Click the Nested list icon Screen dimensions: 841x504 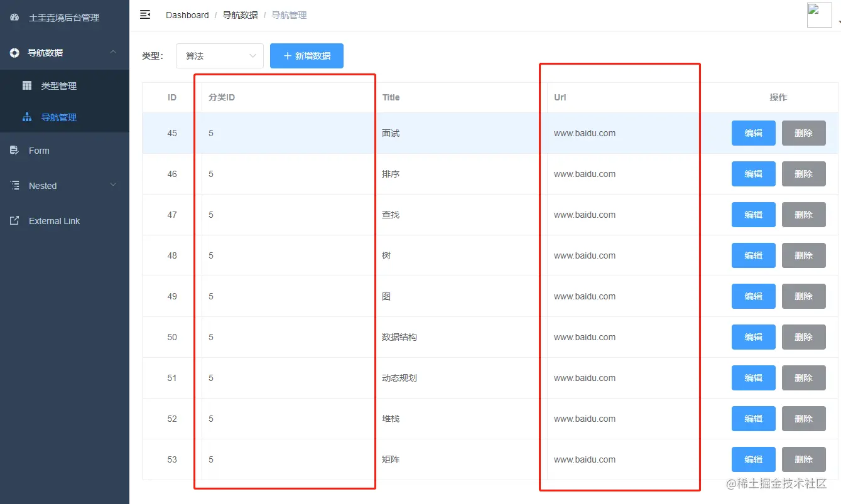coord(14,186)
